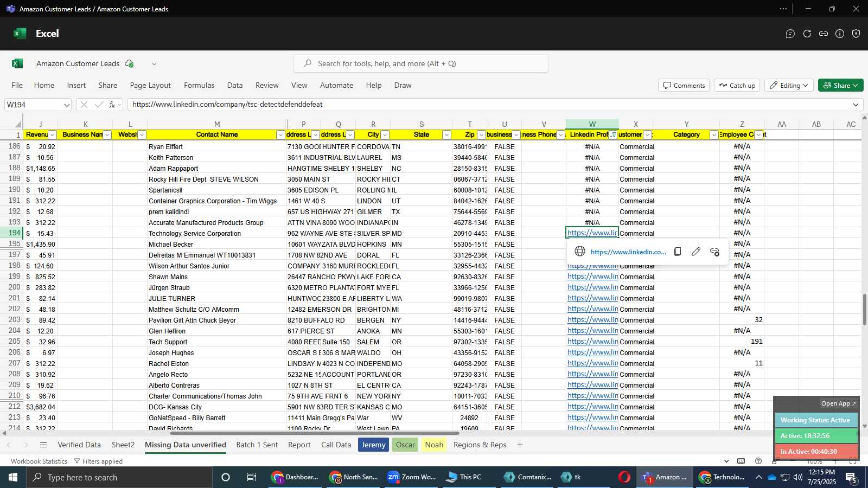Open the LinkedIn URL in the link popup
The image size is (868, 488).
coord(628,252)
